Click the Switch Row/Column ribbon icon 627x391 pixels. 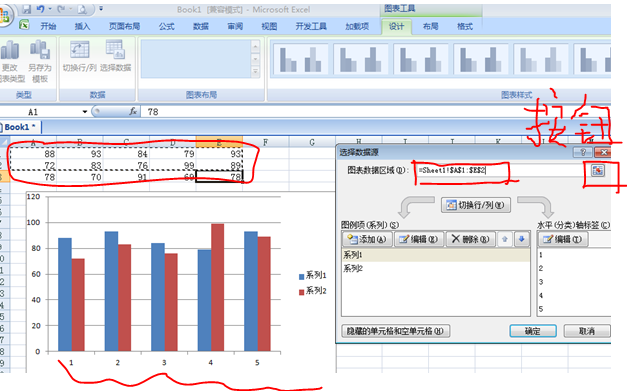[x=80, y=50]
